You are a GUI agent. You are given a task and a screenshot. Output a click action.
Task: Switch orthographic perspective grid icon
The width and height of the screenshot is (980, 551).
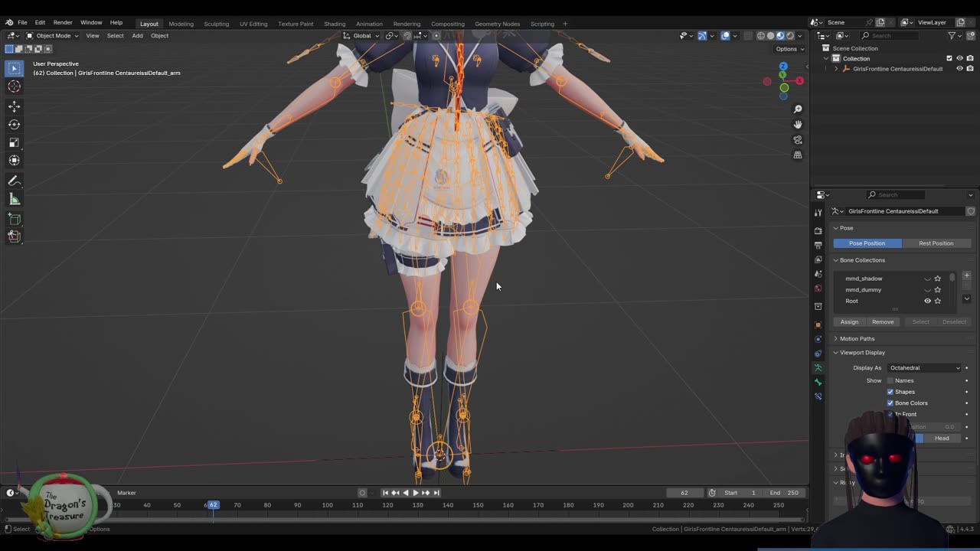point(798,155)
